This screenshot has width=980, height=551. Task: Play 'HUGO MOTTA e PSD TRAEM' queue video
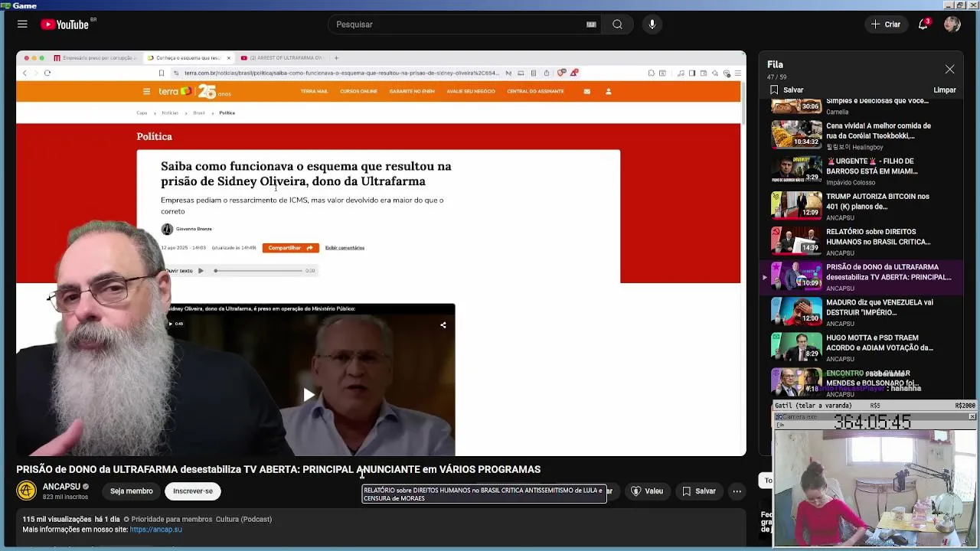(863, 347)
